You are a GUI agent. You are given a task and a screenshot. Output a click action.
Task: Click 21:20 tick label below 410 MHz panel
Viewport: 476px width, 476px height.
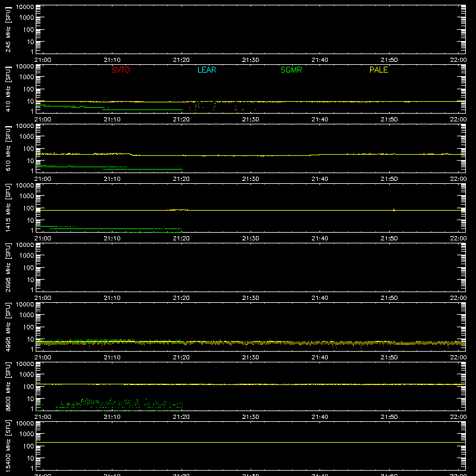(x=181, y=120)
